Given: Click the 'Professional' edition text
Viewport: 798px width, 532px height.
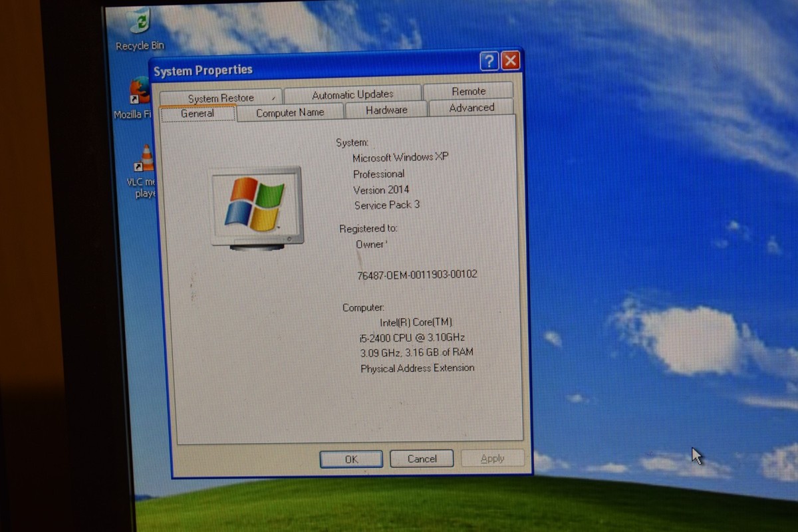Looking at the screenshot, I should (378, 174).
